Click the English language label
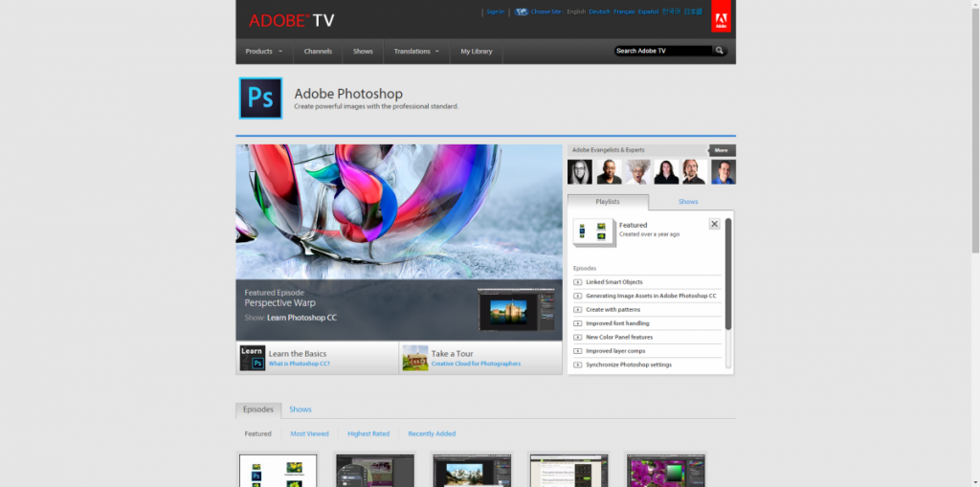Viewport: 980px width, 487px height. 576,11
